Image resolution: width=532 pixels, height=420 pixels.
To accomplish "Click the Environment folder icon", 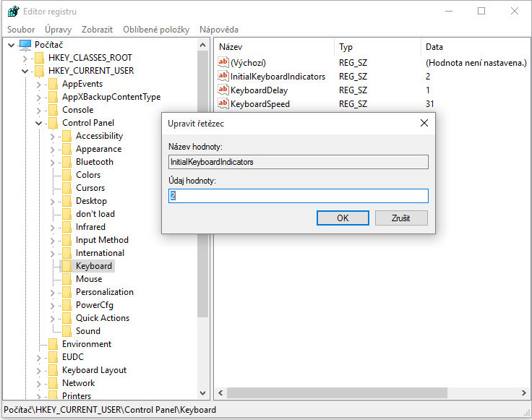I will pyautogui.click(x=53, y=344).
